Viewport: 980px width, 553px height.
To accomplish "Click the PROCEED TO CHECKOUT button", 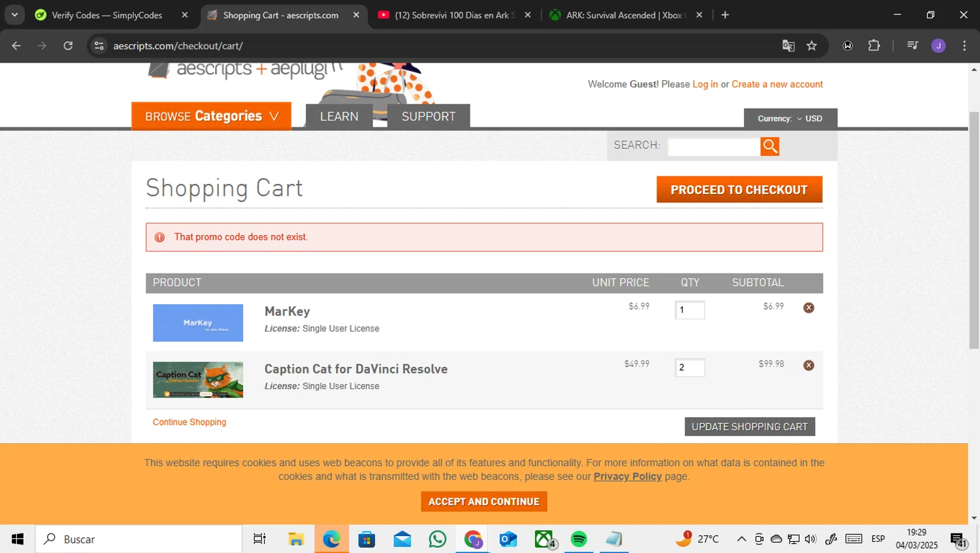I will click(x=740, y=189).
